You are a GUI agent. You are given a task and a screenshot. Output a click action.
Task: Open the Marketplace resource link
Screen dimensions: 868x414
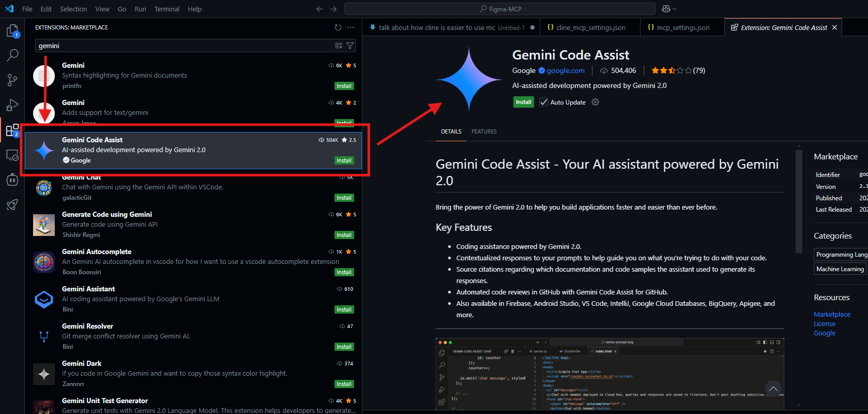[x=832, y=314]
